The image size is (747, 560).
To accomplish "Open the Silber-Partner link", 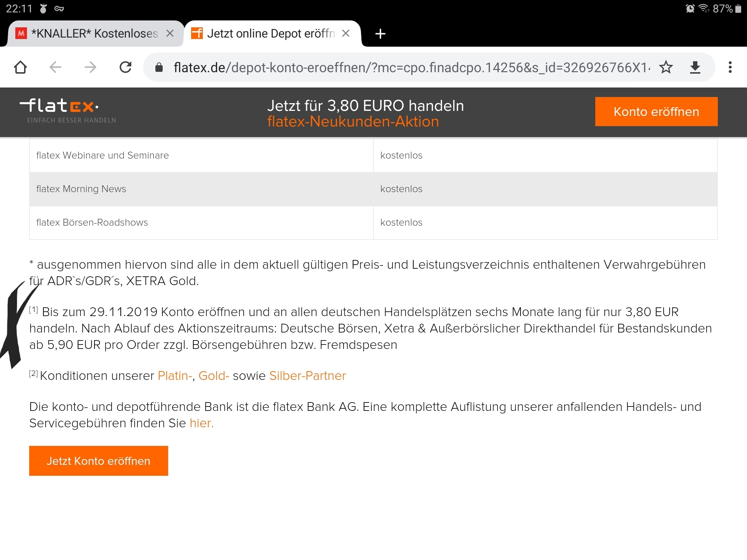I will pos(307,376).
